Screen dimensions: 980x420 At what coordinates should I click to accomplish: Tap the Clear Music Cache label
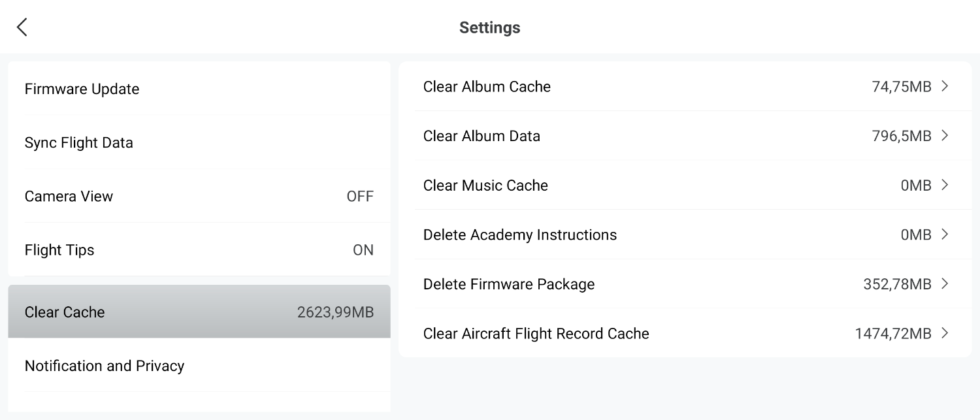click(485, 186)
